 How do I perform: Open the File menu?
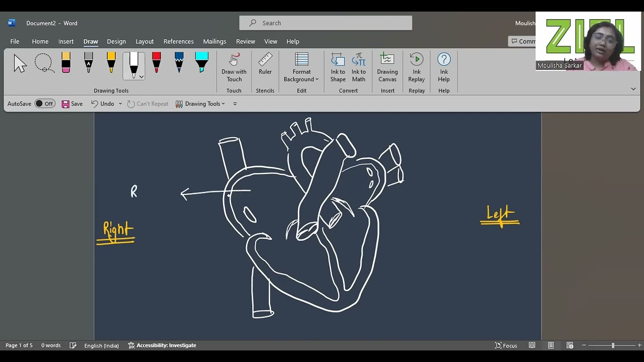(15, 41)
